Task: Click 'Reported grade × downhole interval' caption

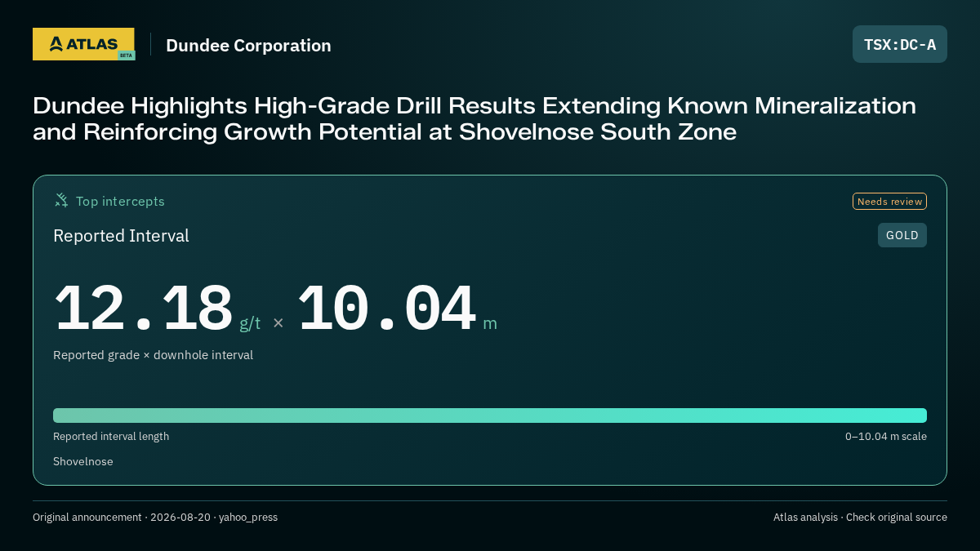Action: pyautogui.click(x=153, y=355)
